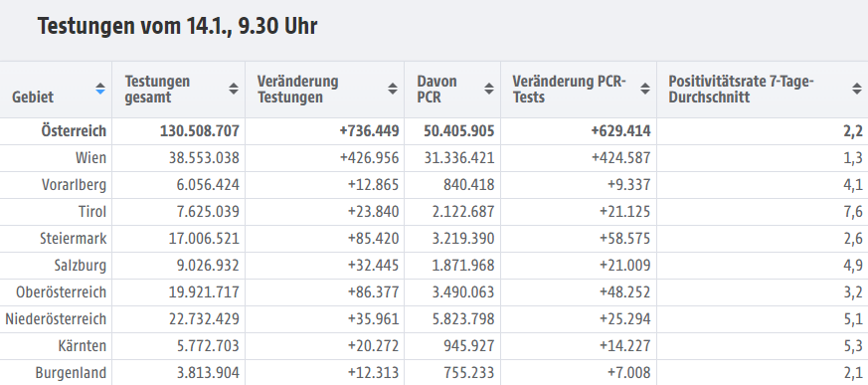868x385 pixels.
Task: Click sort icon of Veränderung PCR-Tests
Action: point(645,89)
